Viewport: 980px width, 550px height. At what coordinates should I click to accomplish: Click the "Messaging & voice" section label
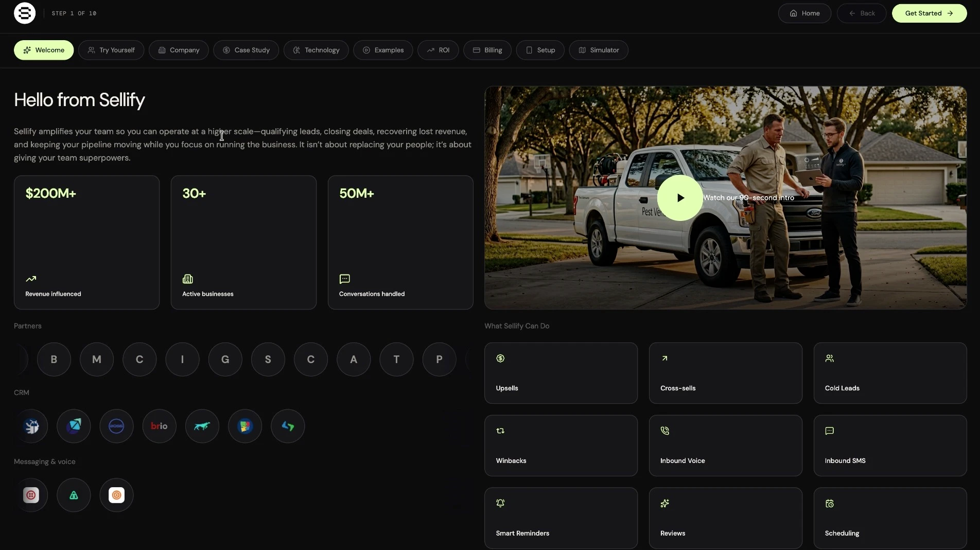pos(45,461)
